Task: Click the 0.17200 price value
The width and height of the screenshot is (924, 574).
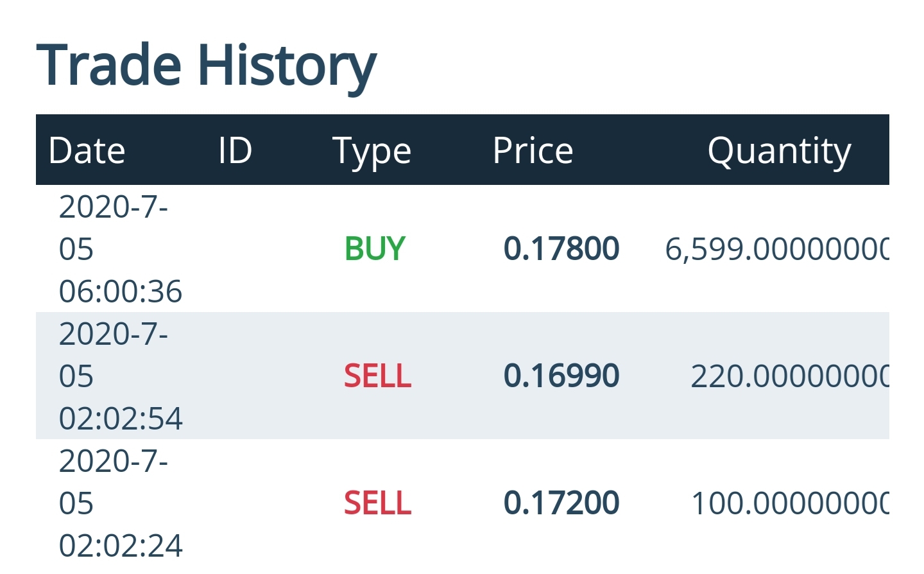Action: point(561,503)
